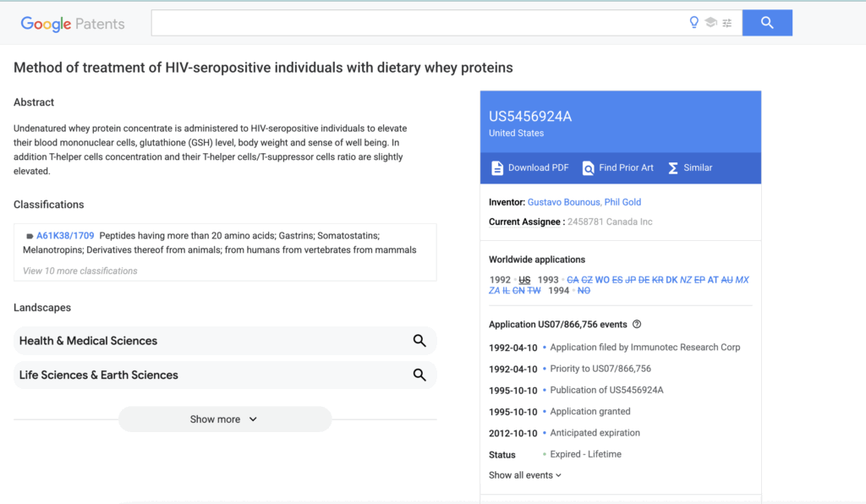Click the Download PDF document icon
866x504 pixels.
tap(497, 168)
